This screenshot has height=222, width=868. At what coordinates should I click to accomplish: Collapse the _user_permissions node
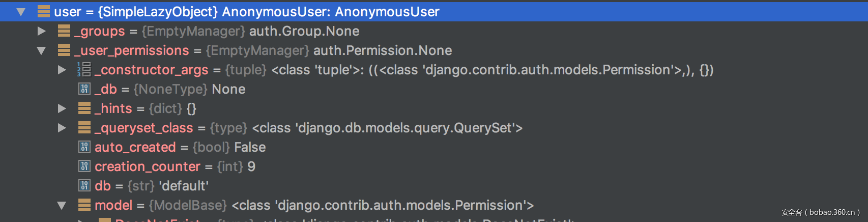click(41, 50)
